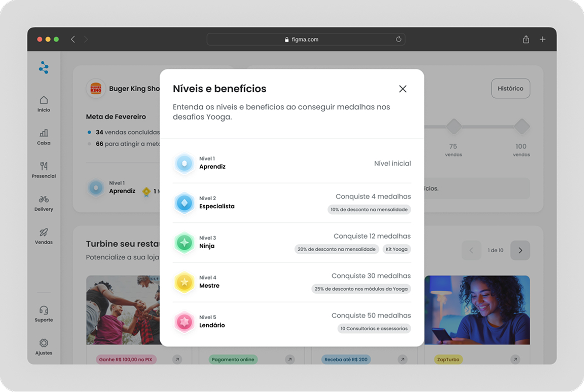Open Ajustes settings gear
Viewport: 584px width, 392px height.
tap(44, 346)
